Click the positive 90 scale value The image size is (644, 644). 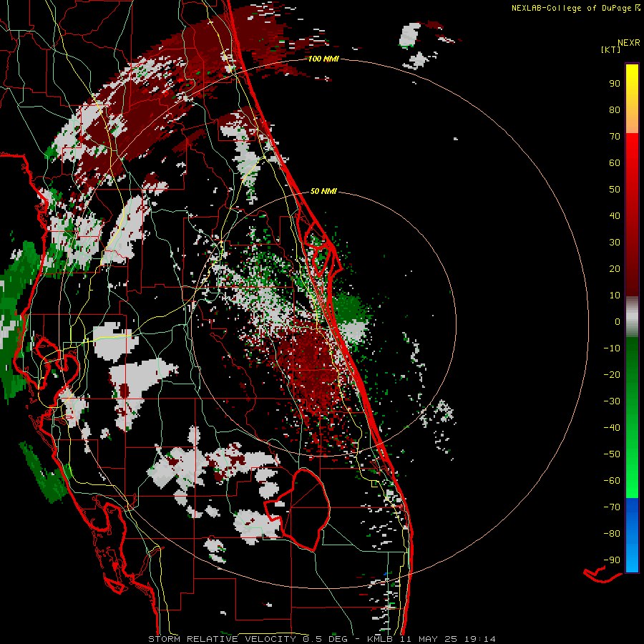(x=615, y=84)
